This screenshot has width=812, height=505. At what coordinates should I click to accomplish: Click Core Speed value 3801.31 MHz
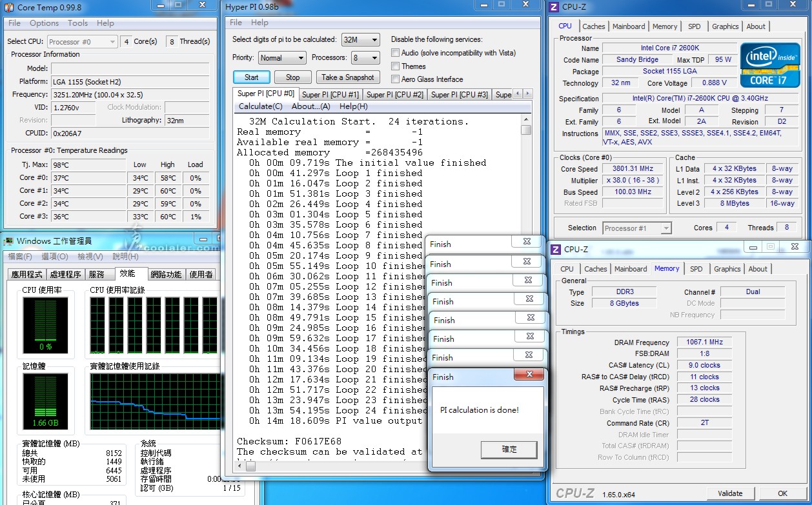coord(633,168)
